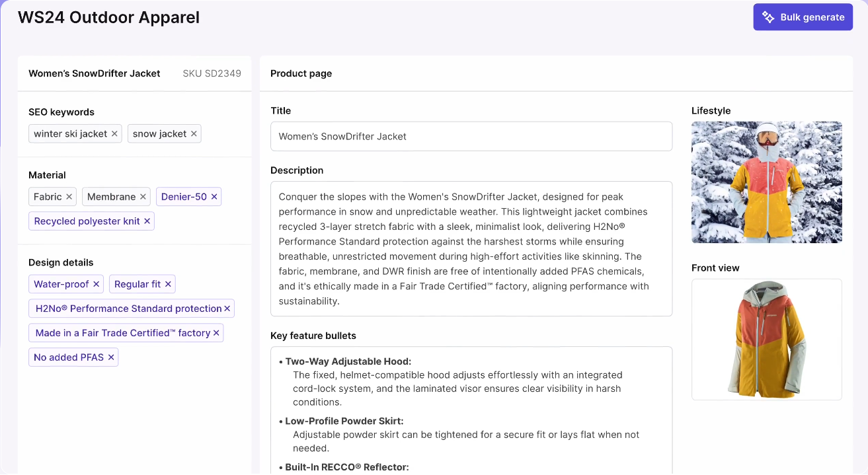Click inside the Description text area
The height and width of the screenshot is (475, 868).
click(x=471, y=249)
